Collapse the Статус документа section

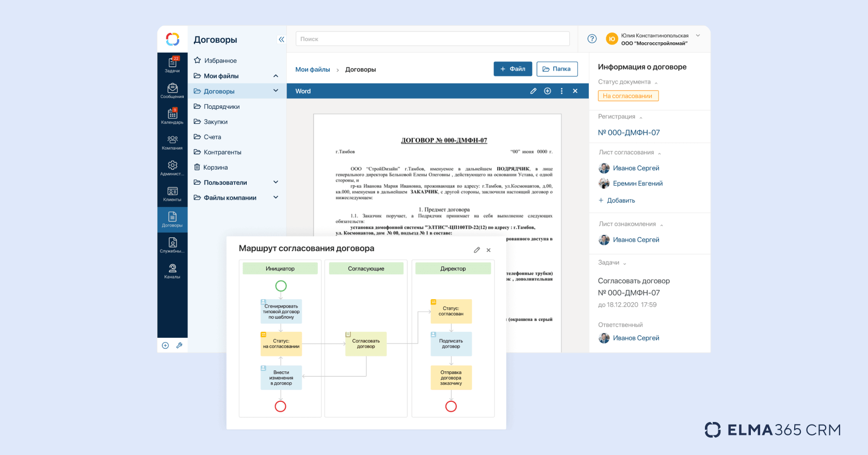pyautogui.click(x=656, y=83)
